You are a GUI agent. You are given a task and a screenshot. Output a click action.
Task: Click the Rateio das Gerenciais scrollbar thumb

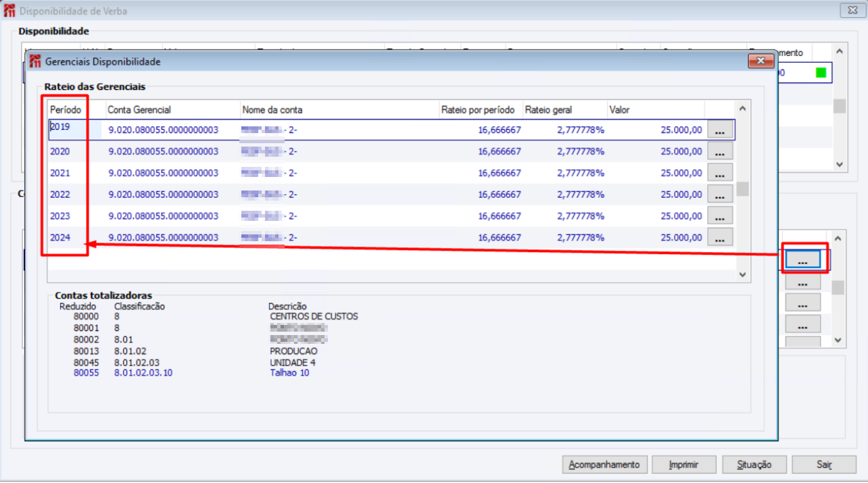click(742, 189)
